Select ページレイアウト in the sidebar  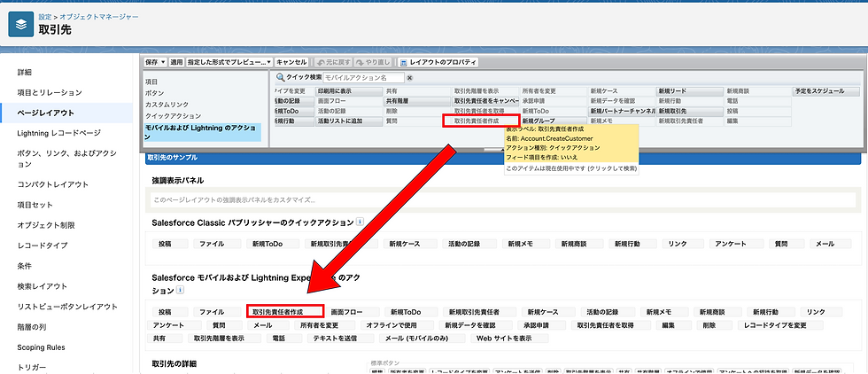(45, 113)
